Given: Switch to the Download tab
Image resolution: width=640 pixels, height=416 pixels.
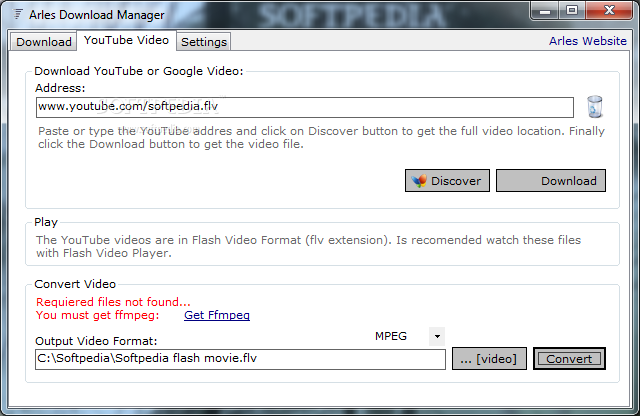Looking at the screenshot, I should pos(44,42).
